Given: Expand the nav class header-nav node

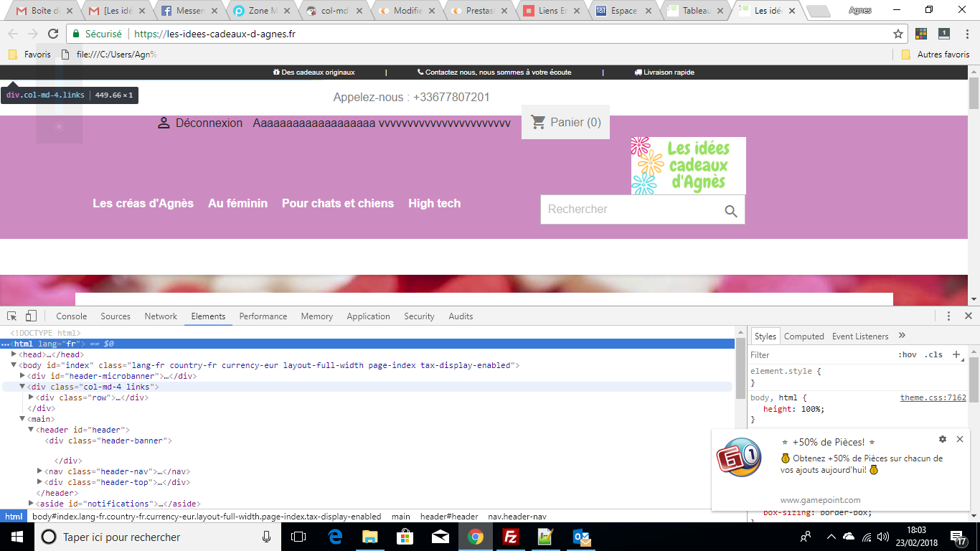Looking at the screenshot, I should click(39, 471).
